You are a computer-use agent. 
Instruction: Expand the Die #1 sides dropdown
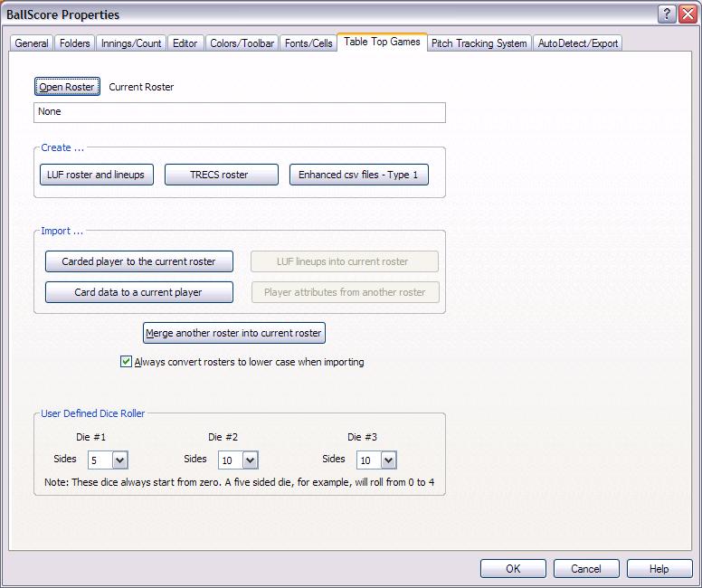point(119,460)
